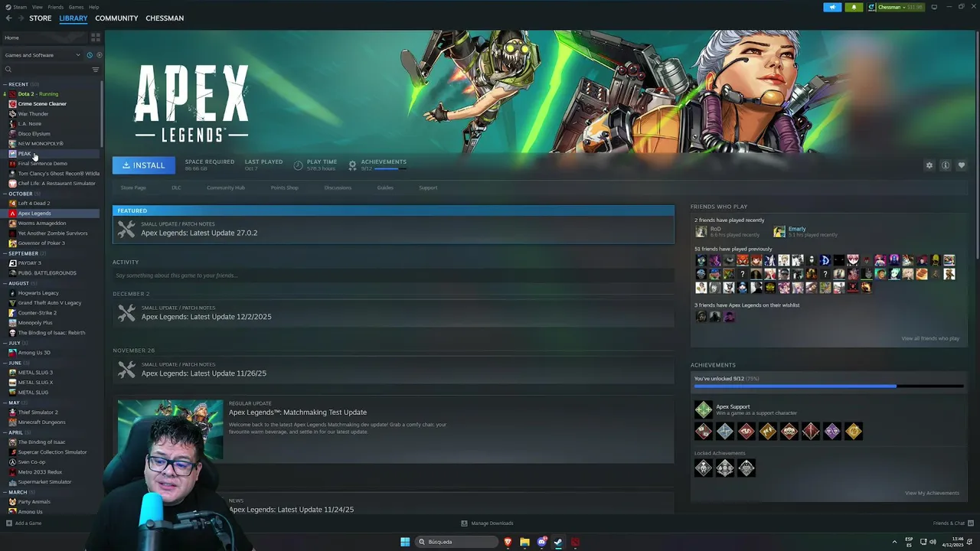980x551 pixels.
Task: Go back with the navigation arrow
Action: 8,18
